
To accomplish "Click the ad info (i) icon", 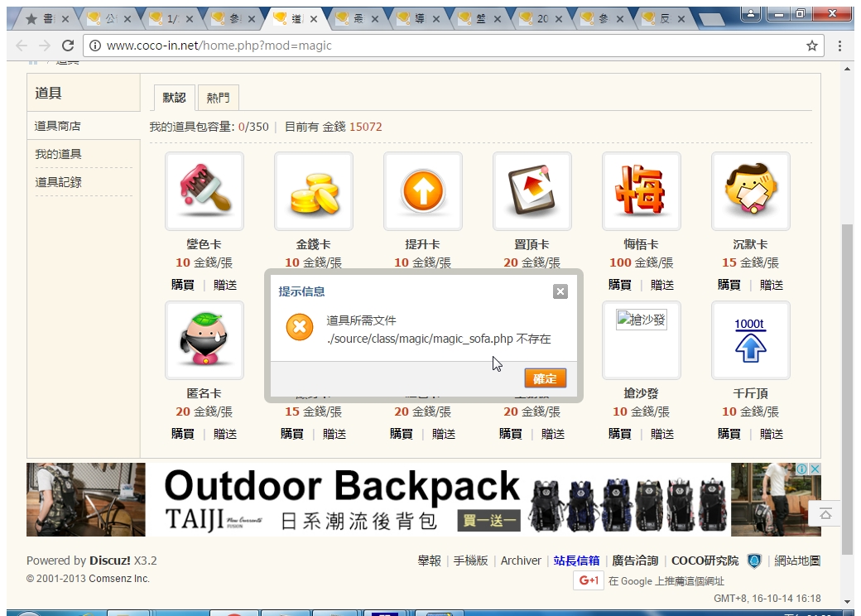I will click(802, 469).
